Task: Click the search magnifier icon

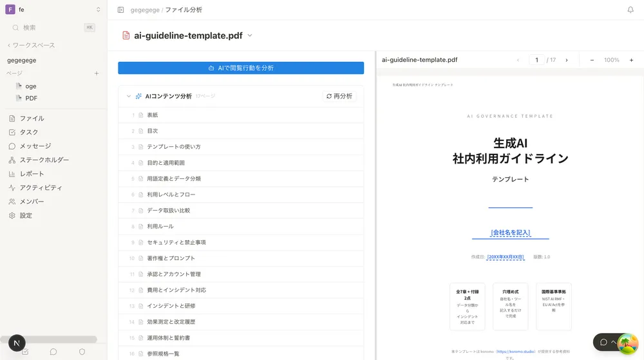Action: 15,28
